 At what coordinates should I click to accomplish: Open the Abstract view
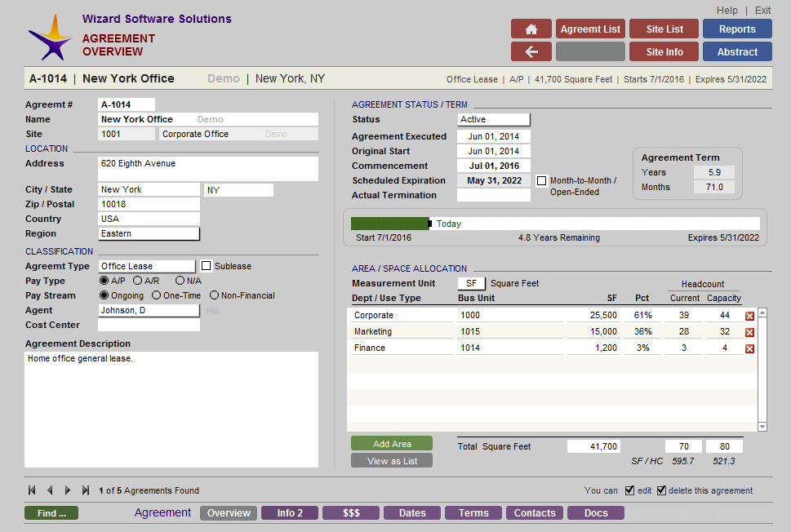(x=737, y=51)
